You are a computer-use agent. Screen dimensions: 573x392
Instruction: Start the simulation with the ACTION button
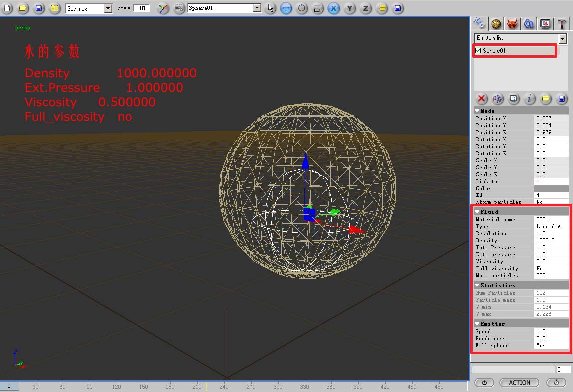click(x=519, y=382)
